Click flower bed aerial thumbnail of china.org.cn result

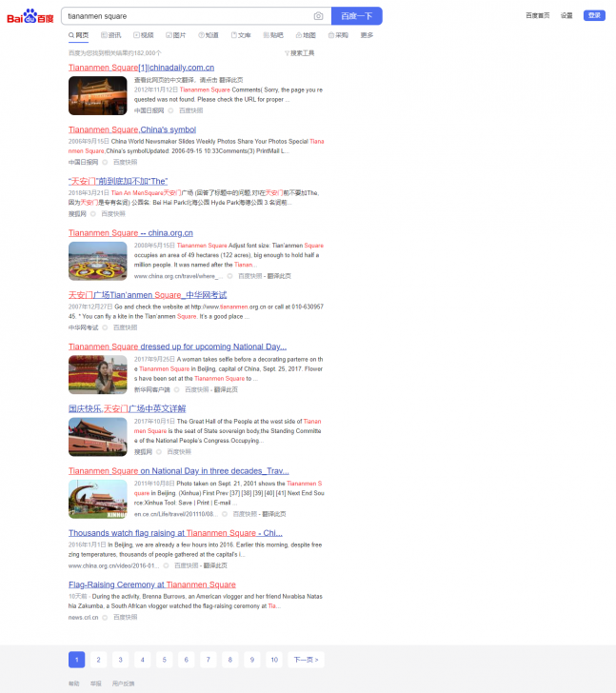[98, 261]
